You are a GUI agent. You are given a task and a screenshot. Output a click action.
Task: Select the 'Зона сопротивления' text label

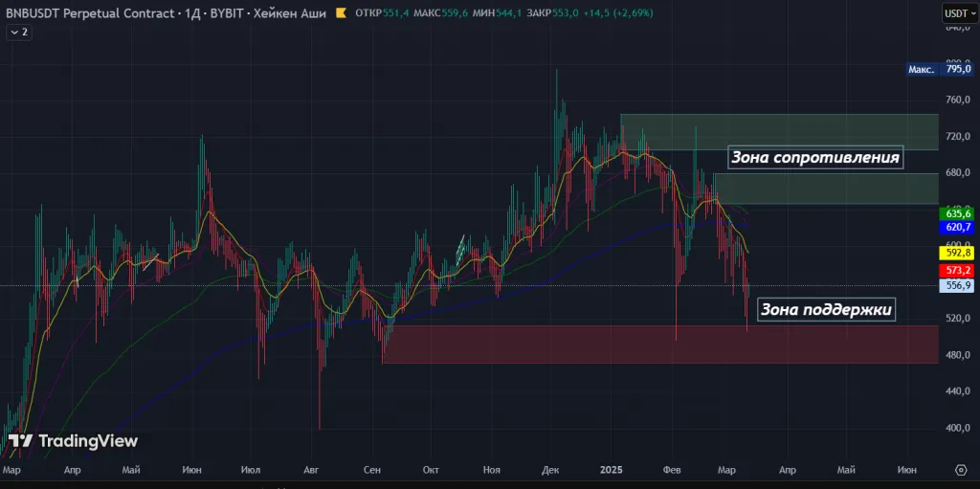[x=814, y=158]
